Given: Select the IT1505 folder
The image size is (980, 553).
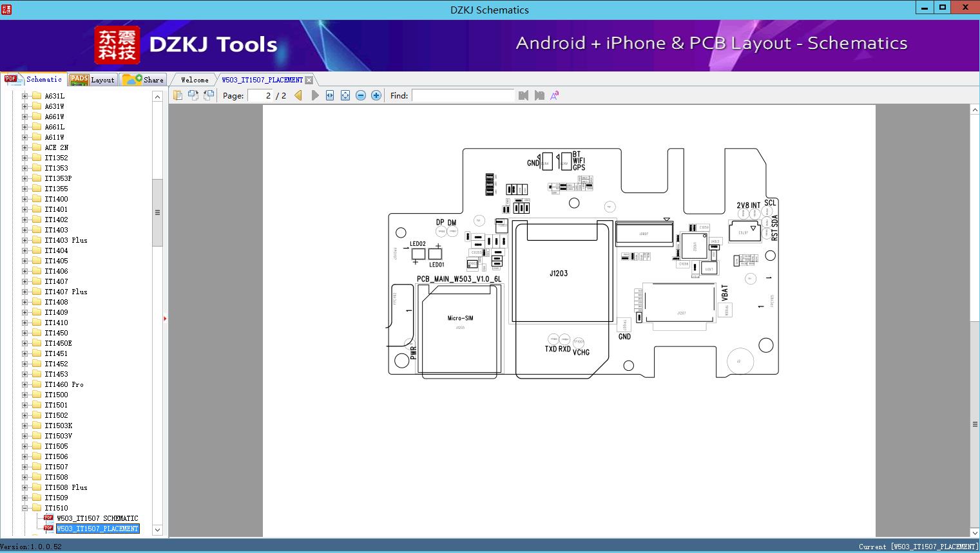Looking at the screenshot, I should pyautogui.click(x=56, y=446).
